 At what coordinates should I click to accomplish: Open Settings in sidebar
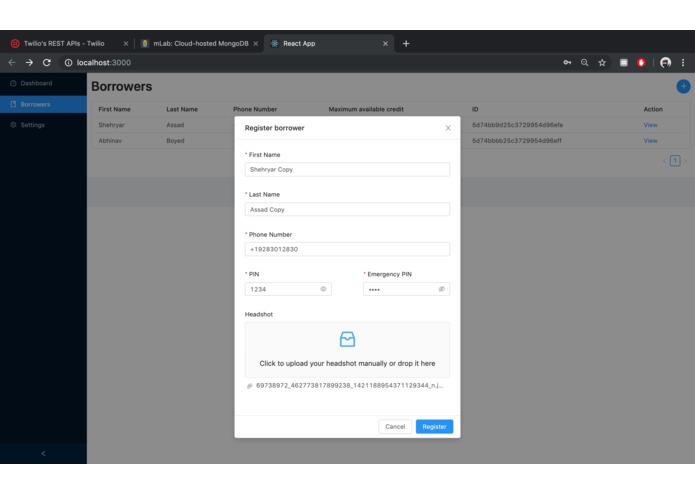pos(43,125)
